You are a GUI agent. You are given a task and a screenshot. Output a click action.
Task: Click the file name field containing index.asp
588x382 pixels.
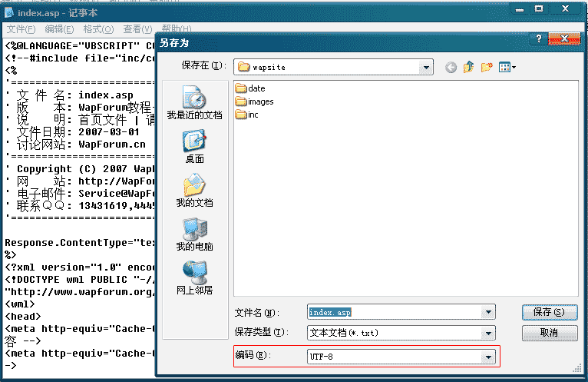click(x=394, y=312)
